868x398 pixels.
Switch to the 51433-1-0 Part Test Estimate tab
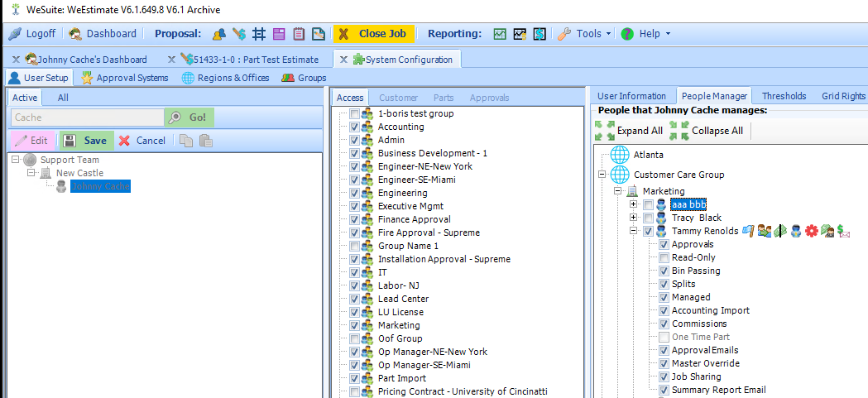click(248, 60)
